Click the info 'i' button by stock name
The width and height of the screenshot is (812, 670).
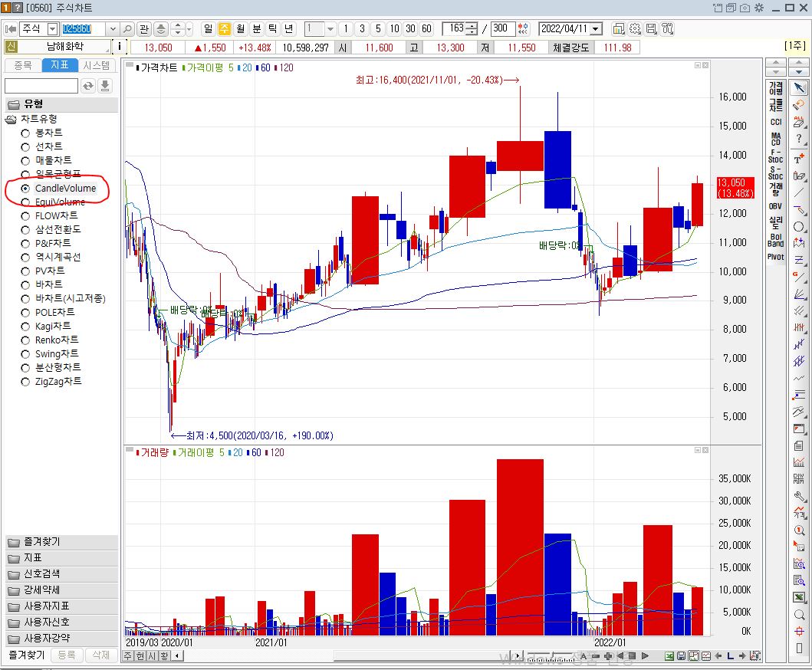pos(120,47)
